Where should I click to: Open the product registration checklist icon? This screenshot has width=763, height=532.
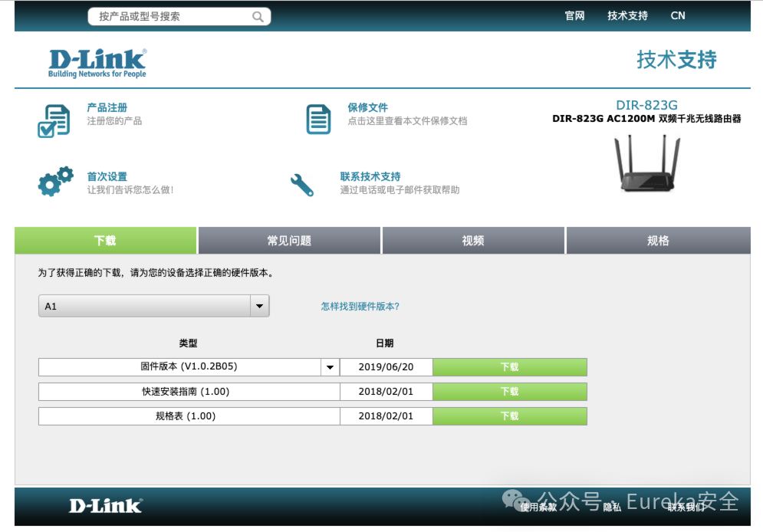click(54, 121)
